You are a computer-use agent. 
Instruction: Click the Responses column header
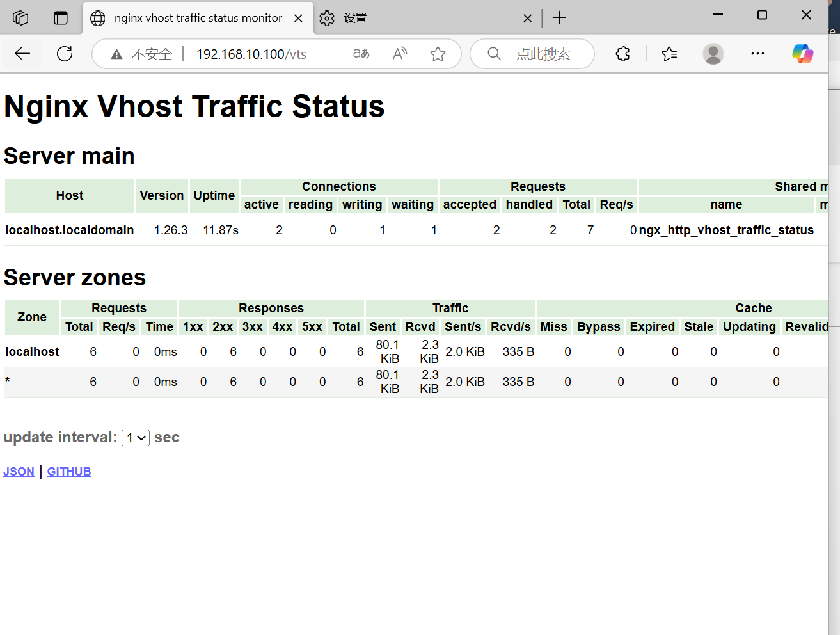[271, 308]
